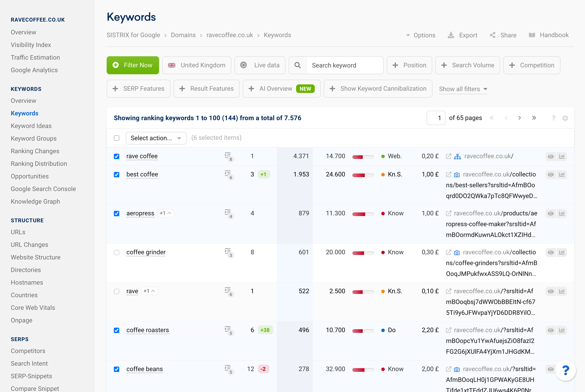585x392 pixels.
Task: Show ranking history chart for best coffee
Action: coord(562,174)
